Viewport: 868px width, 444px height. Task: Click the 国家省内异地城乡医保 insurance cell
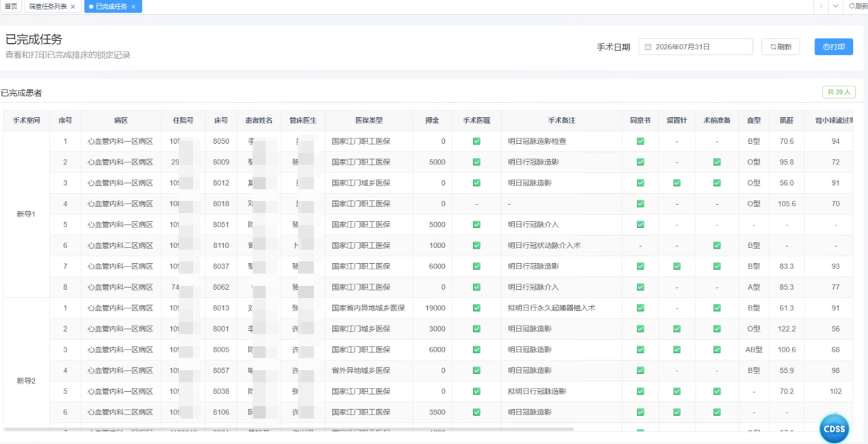tap(368, 308)
